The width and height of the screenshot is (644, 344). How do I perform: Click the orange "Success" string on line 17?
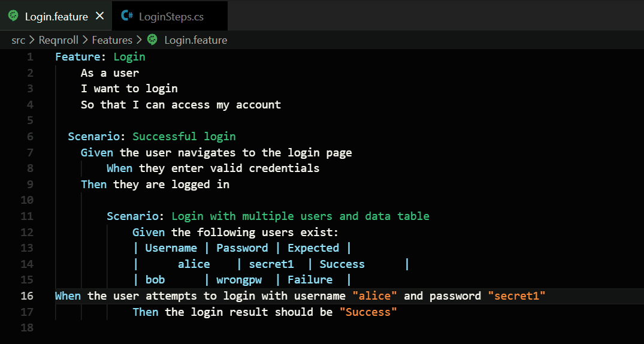coord(368,312)
